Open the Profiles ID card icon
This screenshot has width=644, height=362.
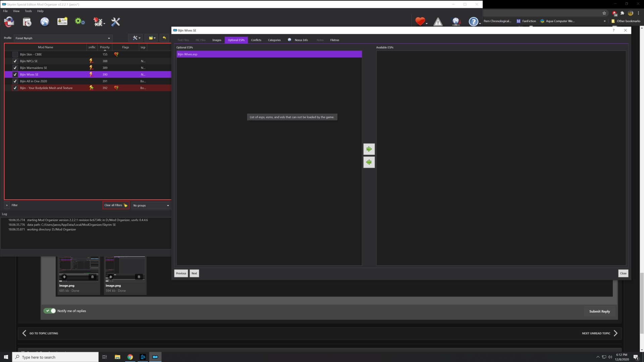click(62, 22)
